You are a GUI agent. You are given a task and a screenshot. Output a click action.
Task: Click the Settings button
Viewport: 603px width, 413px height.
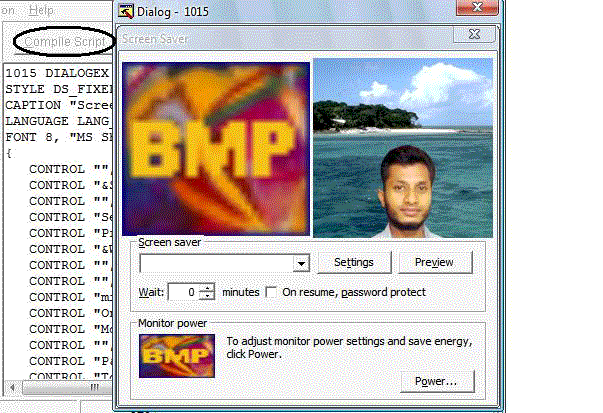tap(354, 262)
